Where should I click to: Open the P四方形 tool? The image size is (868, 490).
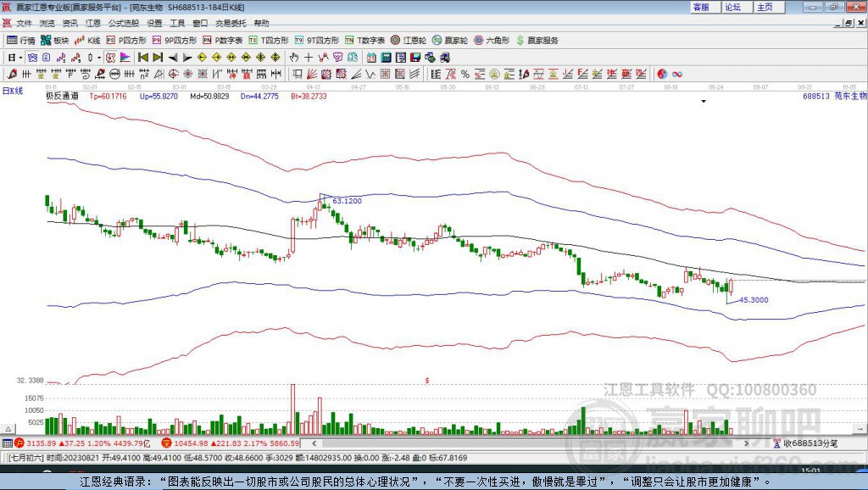126,41
